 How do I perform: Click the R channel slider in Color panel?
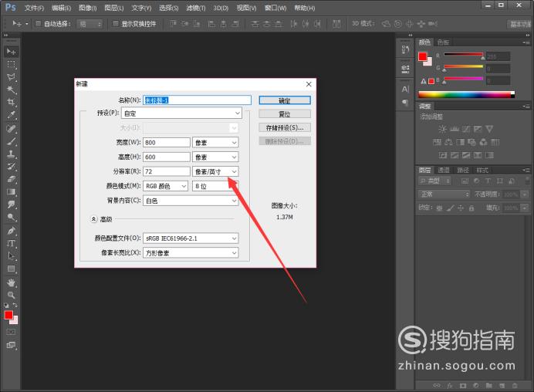[463, 55]
